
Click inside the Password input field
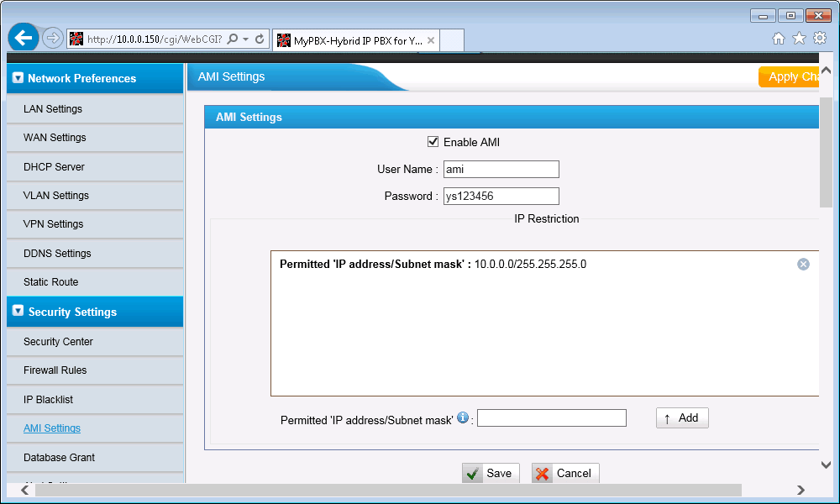click(501, 196)
